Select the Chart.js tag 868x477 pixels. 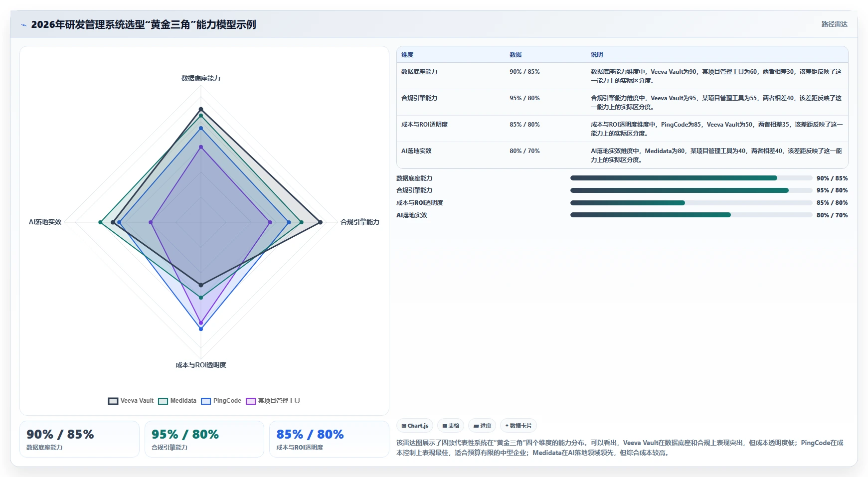click(415, 426)
